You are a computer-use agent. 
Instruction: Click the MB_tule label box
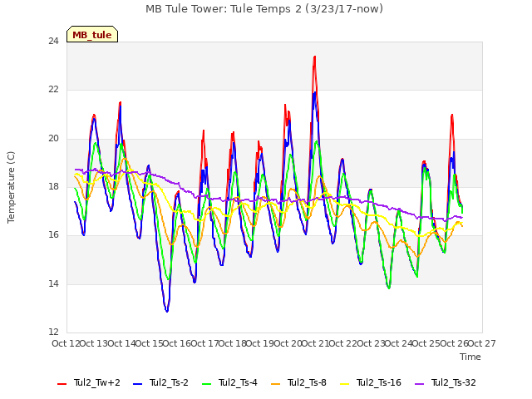[x=92, y=34]
